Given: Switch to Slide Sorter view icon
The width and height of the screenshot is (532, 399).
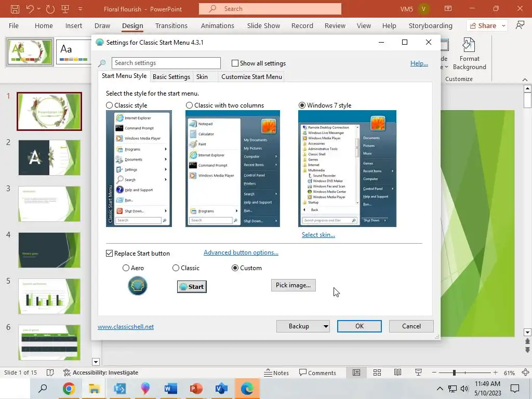Looking at the screenshot, I should pyautogui.click(x=377, y=373).
